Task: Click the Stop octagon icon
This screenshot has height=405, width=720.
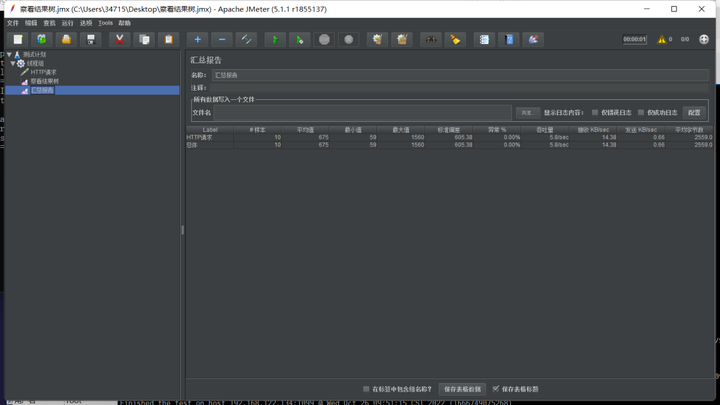Action: coord(324,39)
